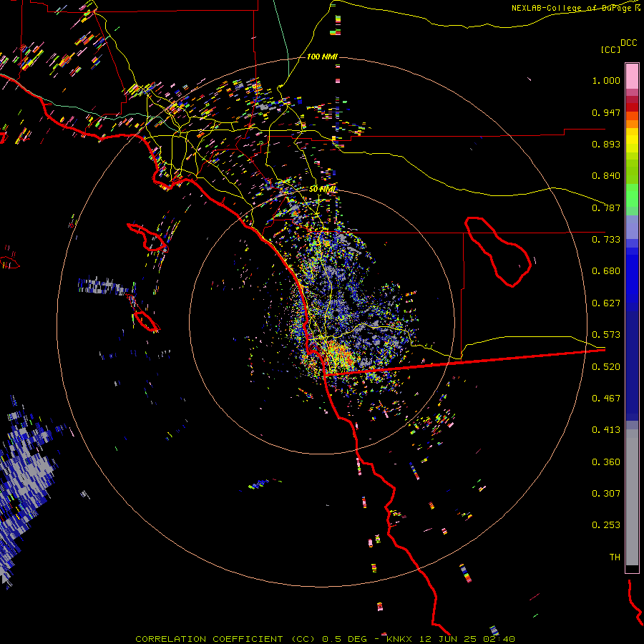644x644 pixels.
Task: Click the 0.787 scale value
Action: coord(606,208)
